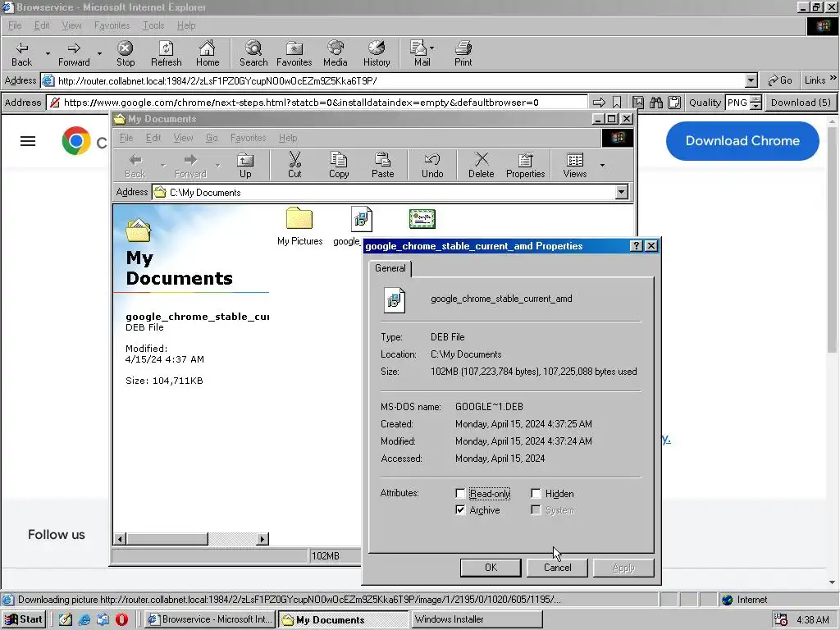The width and height of the screenshot is (840, 630).
Task: Click the Forward button in Internet Explorer toolbar
Action: point(74,53)
